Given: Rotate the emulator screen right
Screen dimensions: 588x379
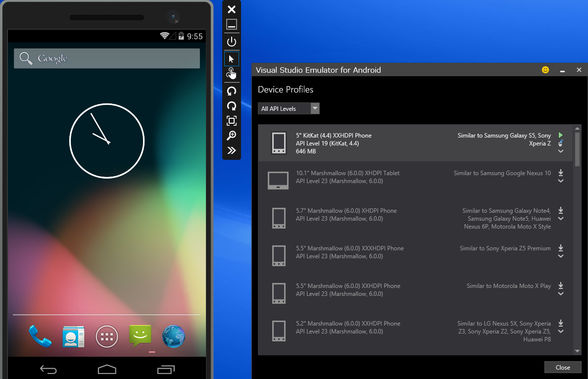Looking at the screenshot, I should [232, 105].
